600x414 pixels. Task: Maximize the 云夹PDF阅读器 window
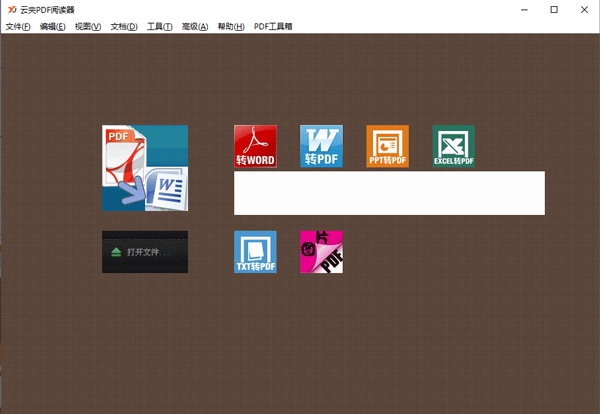554,10
